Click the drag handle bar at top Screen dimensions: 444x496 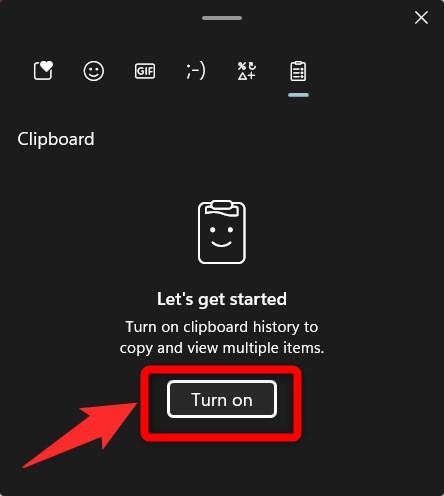(222, 18)
